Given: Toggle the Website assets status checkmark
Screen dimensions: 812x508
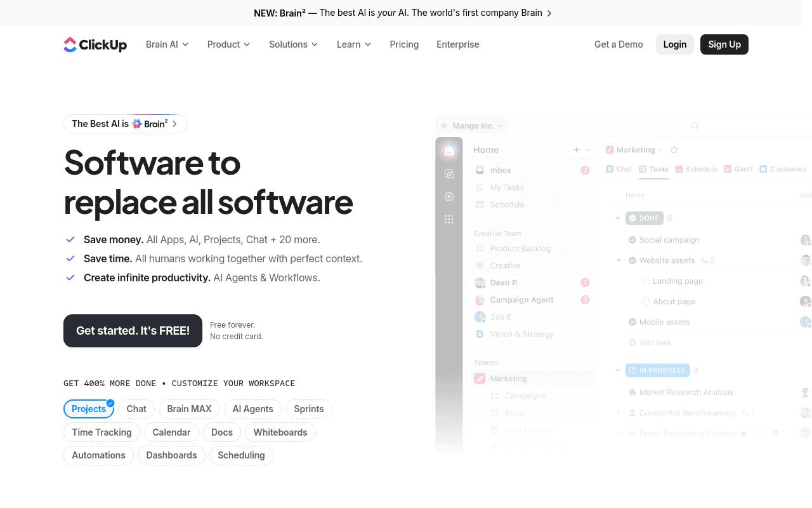Looking at the screenshot, I should (x=632, y=260).
